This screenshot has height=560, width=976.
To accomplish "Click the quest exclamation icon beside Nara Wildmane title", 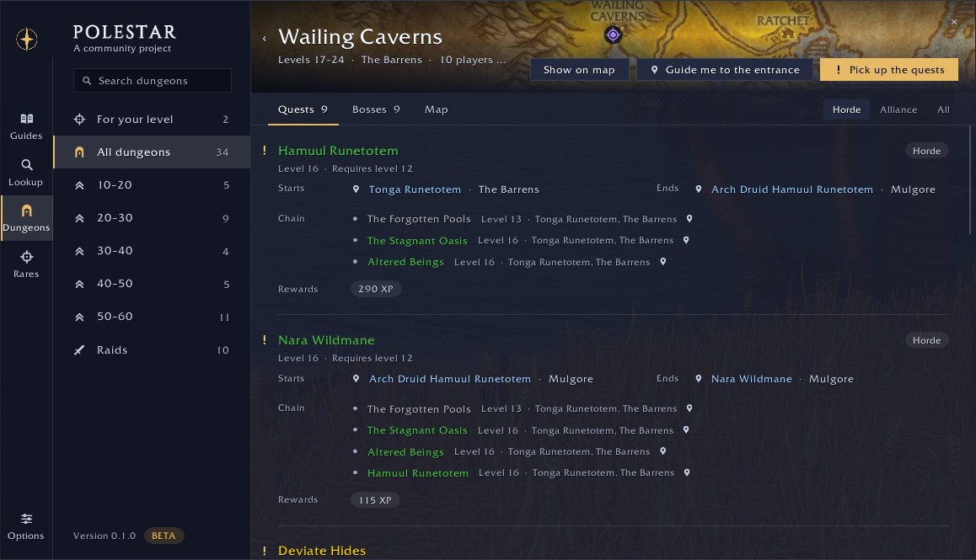I will 265,340.
